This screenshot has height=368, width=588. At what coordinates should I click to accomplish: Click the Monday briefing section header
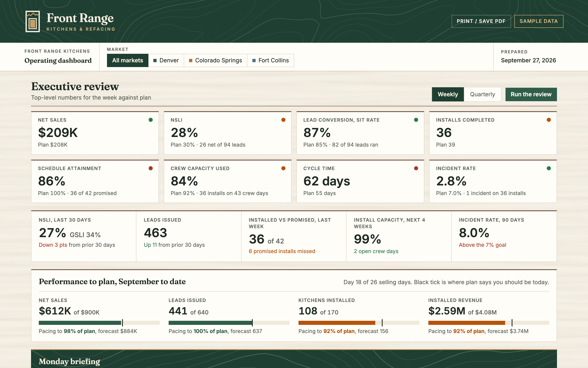tap(69, 362)
